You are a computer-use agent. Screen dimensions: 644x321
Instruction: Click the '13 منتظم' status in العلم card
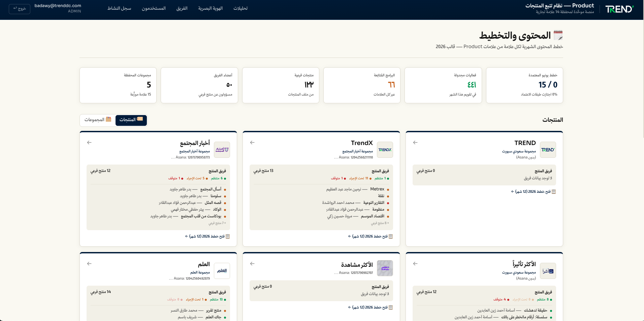coord(218,299)
